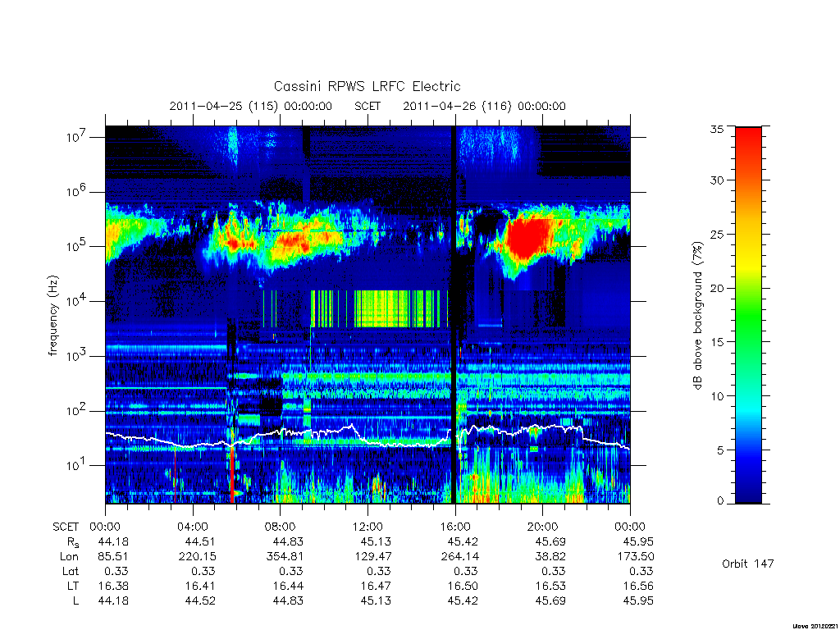Viewport: 840px width, 630px height.
Task: Click start date '2011-04-25 (115) 00:00:00'
Action: point(251,106)
